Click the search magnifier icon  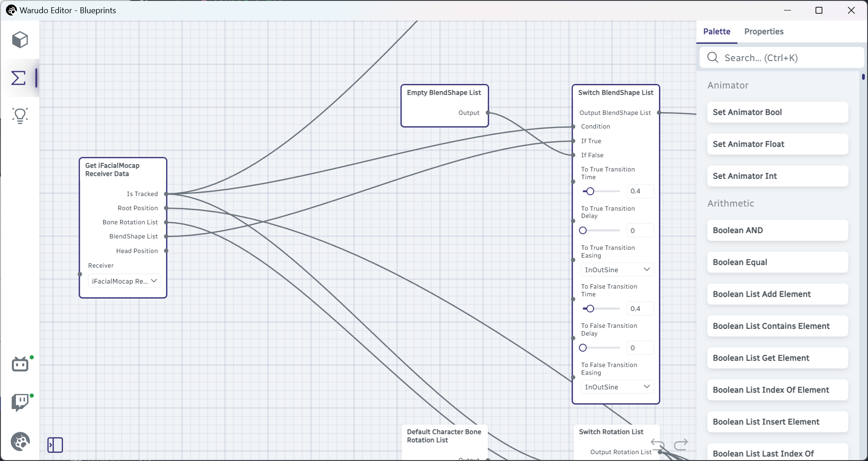tap(712, 57)
